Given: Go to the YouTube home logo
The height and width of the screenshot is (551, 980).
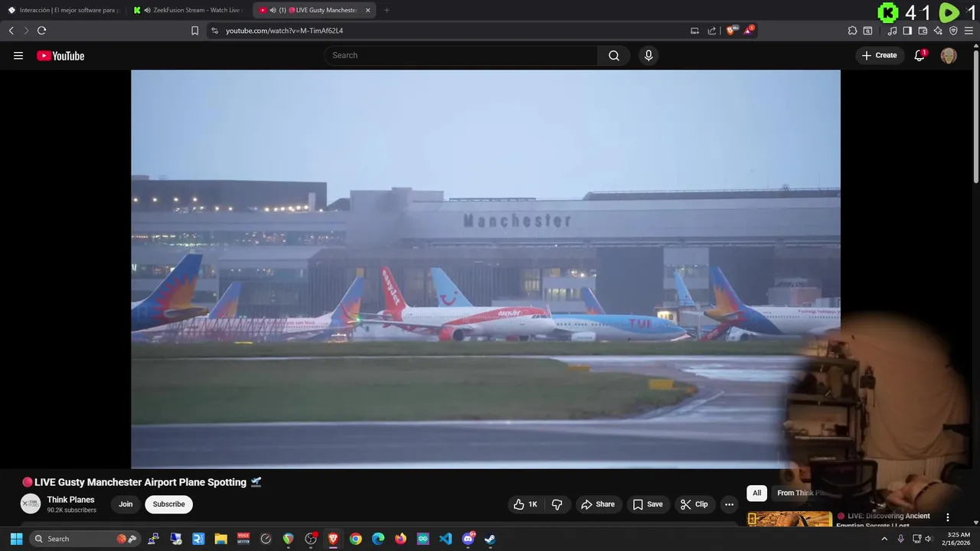Looking at the screenshot, I should click(x=60, y=55).
